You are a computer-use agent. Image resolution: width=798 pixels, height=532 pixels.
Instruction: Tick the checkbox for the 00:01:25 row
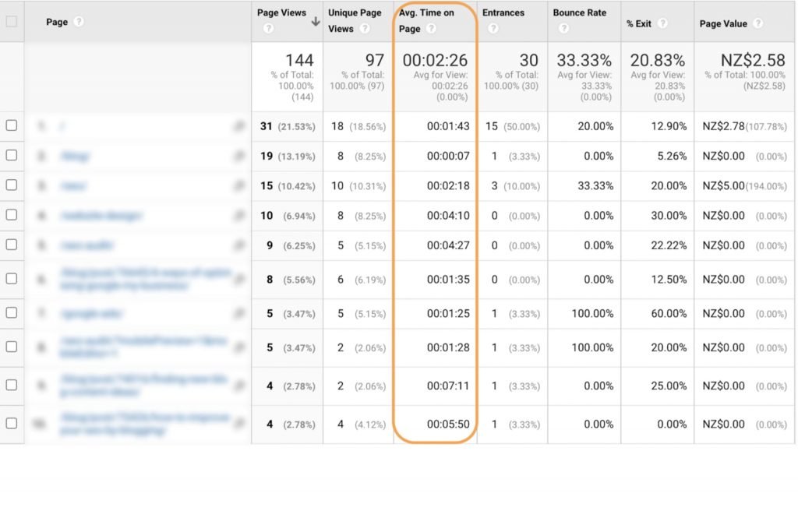pos(11,313)
